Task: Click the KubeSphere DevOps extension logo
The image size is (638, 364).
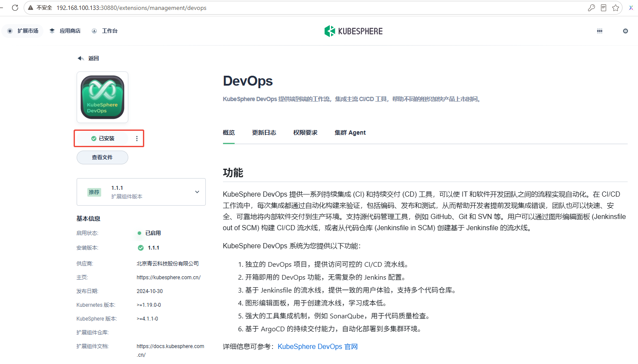Action: tap(102, 97)
